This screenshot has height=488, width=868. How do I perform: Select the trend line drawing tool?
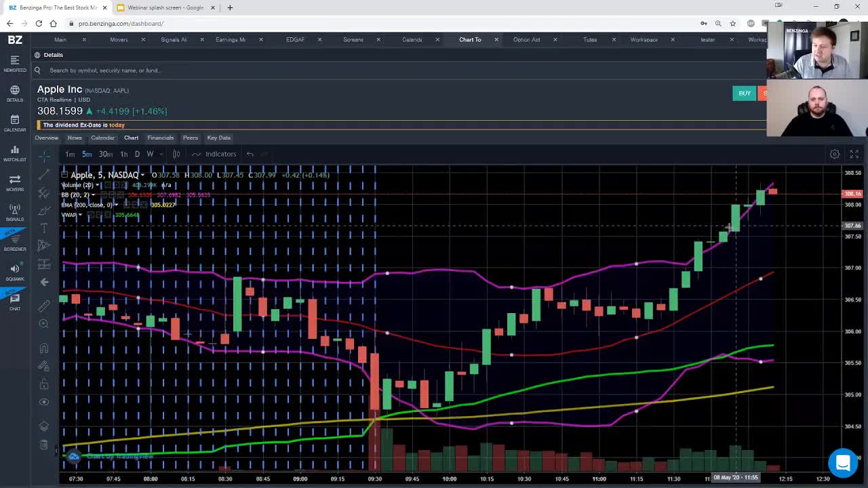(x=44, y=175)
